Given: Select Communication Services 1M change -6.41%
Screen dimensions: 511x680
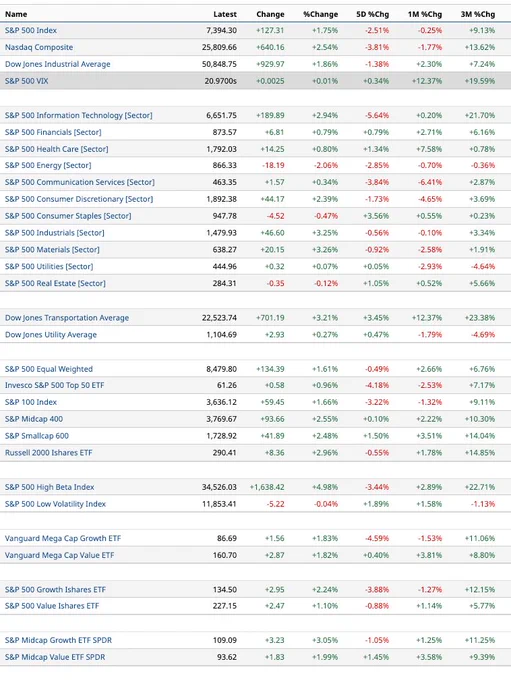Looking at the screenshot, I should point(430,182).
